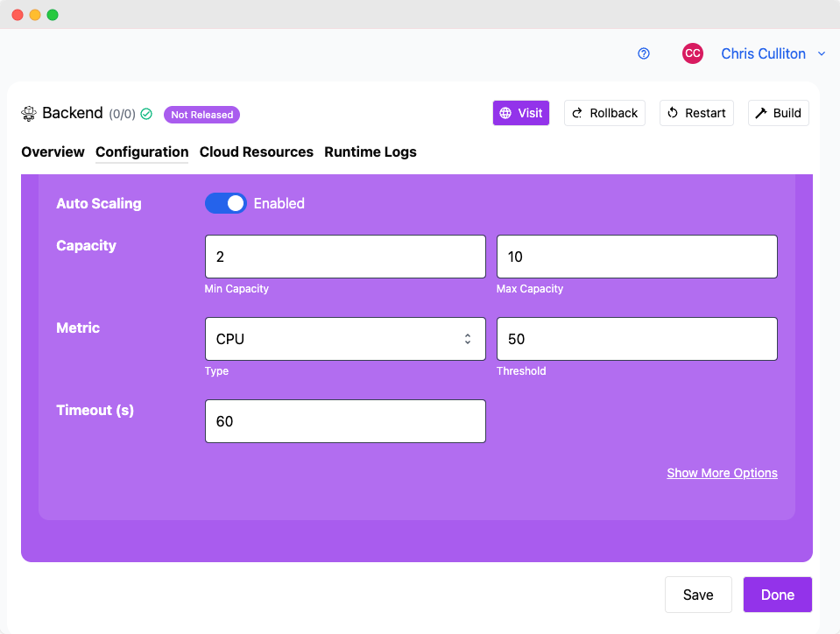The height and width of the screenshot is (634, 840).
Task: Focus the Max Capacity field
Action: (x=637, y=257)
